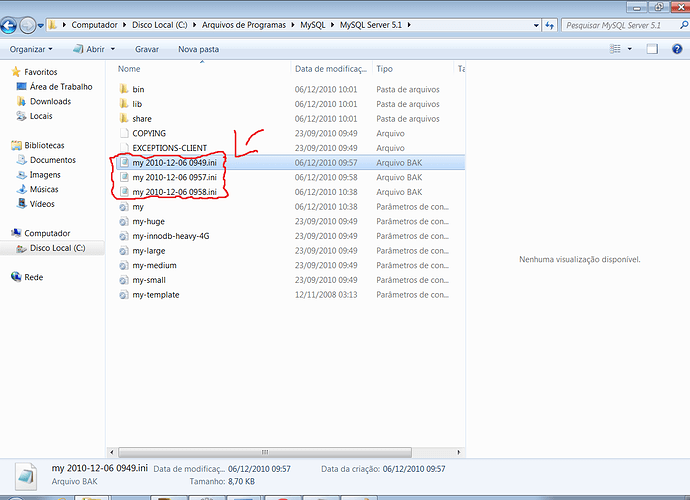The height and width of the screenshot is (500, 690).
Task: Select Computador in the navigation pane
Action: (x=47, y=233)
